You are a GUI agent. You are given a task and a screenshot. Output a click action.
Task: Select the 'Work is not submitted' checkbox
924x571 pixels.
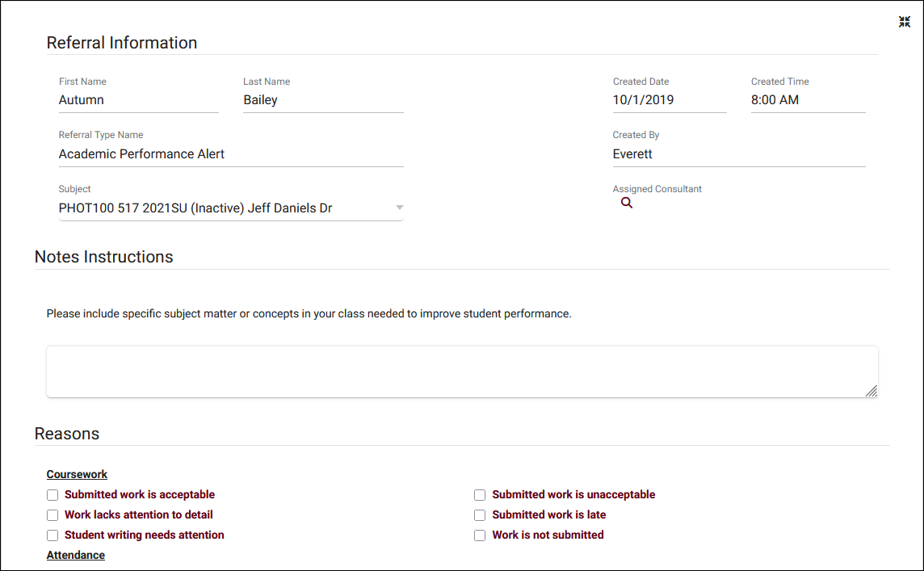point(480,535)
